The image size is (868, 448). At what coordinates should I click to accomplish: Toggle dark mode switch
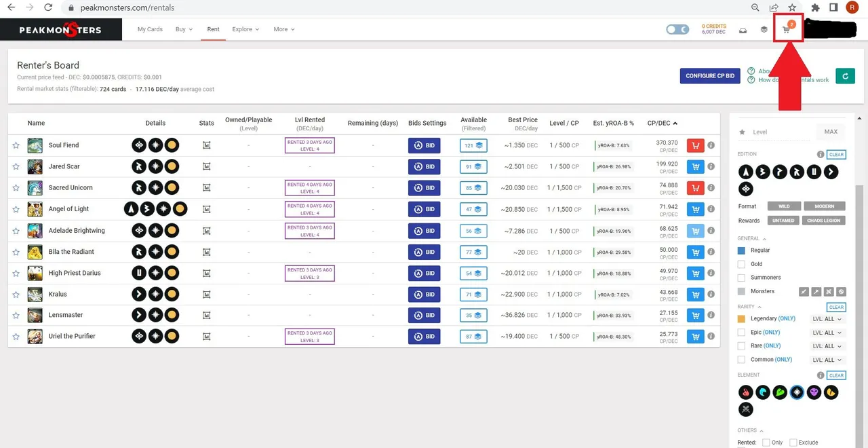point(677,30)
